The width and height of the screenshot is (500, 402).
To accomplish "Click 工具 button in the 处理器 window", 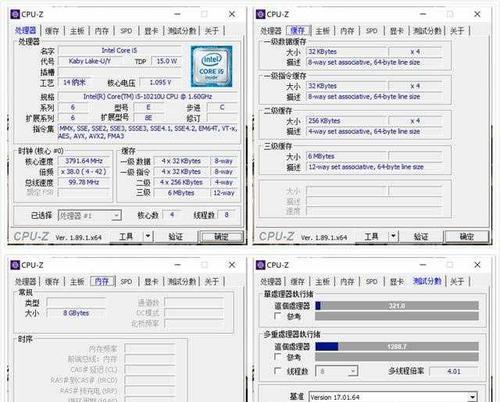I will (x=126, y=236).
